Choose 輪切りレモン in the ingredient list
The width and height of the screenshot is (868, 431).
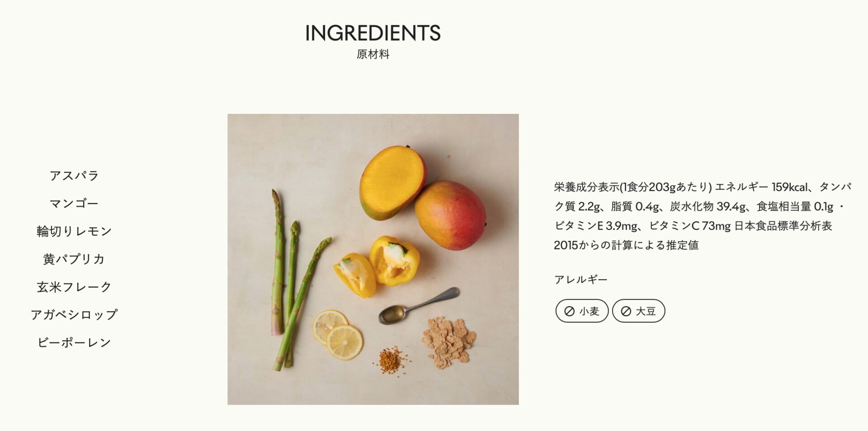coord(74,231)
